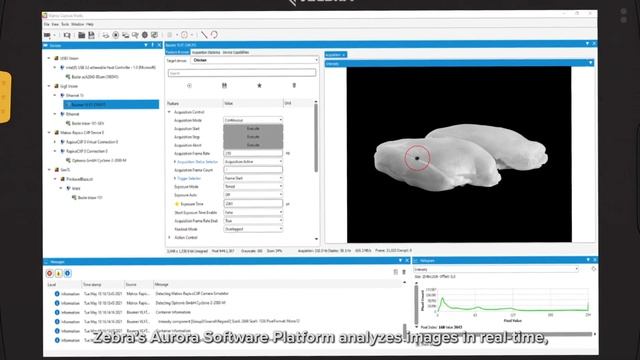Screen dimensions: 640x360
Task: Click the dark round globe toolbar icon
Action: (x=144, y=35)
